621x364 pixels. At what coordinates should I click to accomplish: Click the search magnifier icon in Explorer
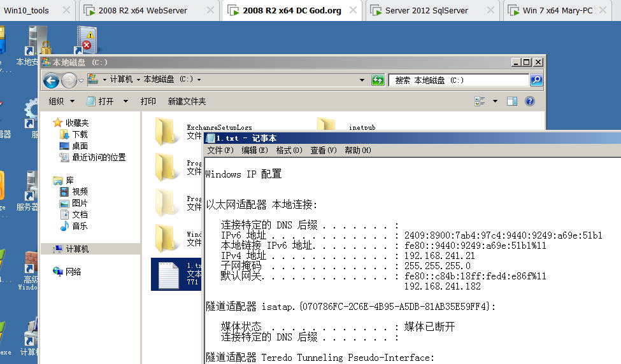pos(536,80)
